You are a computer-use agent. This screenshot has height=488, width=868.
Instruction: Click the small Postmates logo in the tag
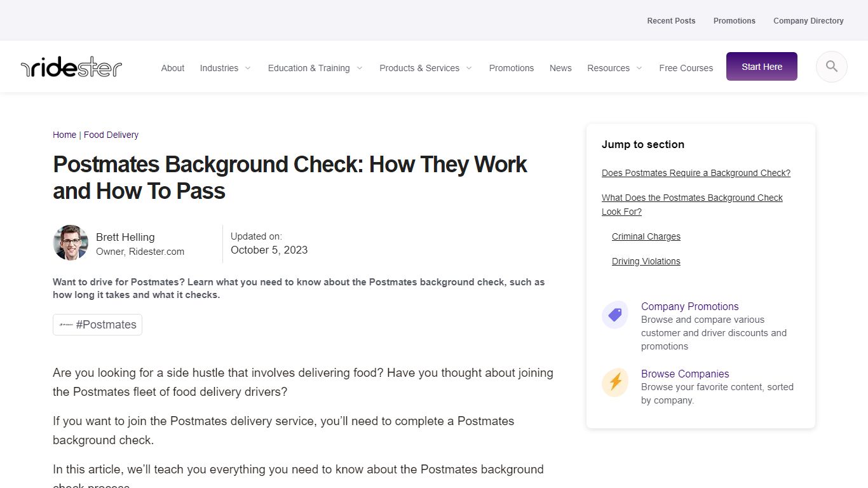[x=66, y=325]
